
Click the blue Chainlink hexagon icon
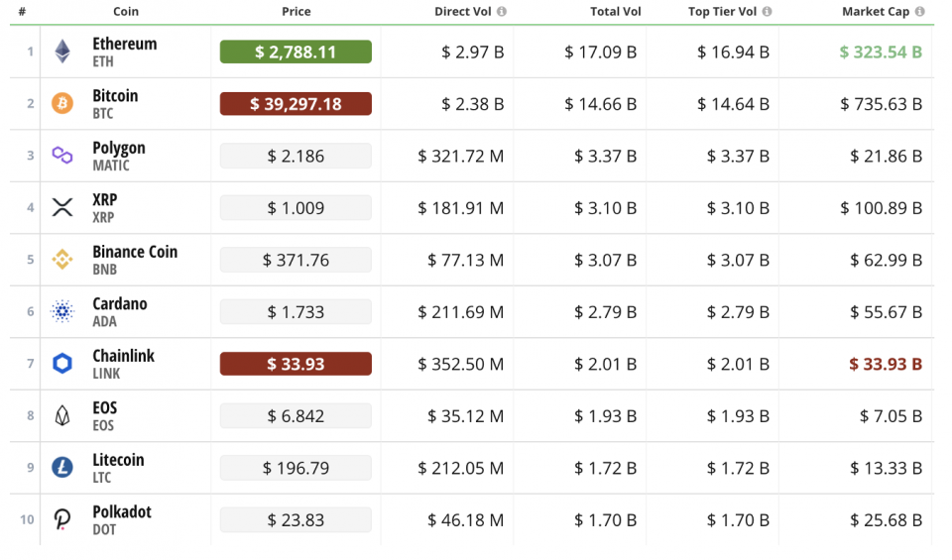tap(62, 364)
